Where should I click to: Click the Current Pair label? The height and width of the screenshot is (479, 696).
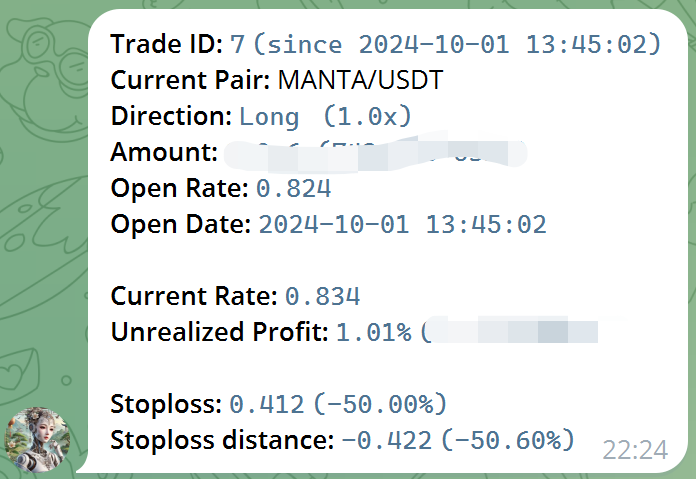(x=190, y=80)
